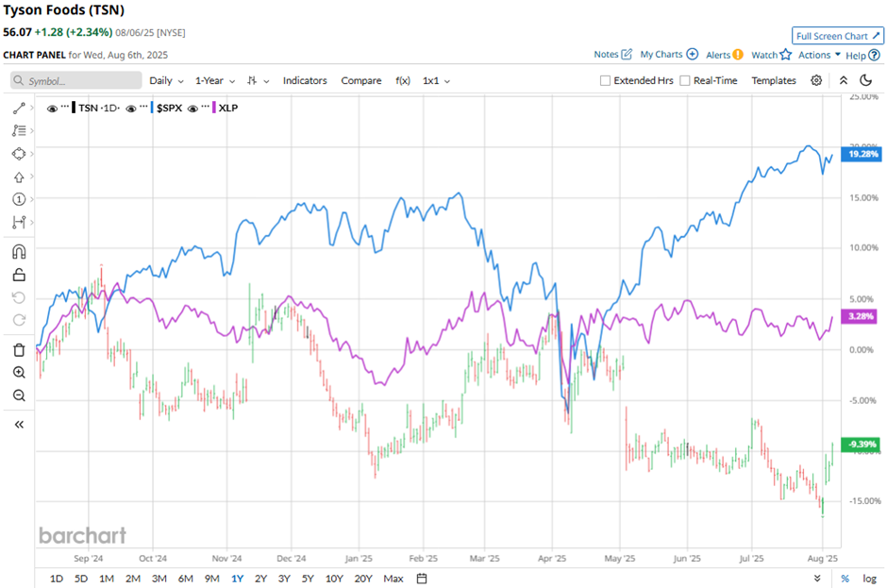Image resolution: width=887 pixels, height=588 pixels.
Task: Select the 1D time range
Action: pos(56,579)
